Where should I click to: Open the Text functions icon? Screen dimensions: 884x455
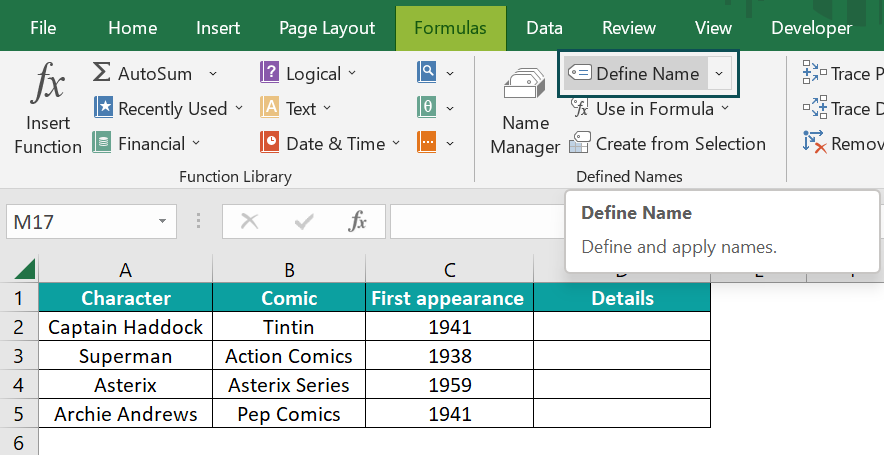(x=269, y=108)
